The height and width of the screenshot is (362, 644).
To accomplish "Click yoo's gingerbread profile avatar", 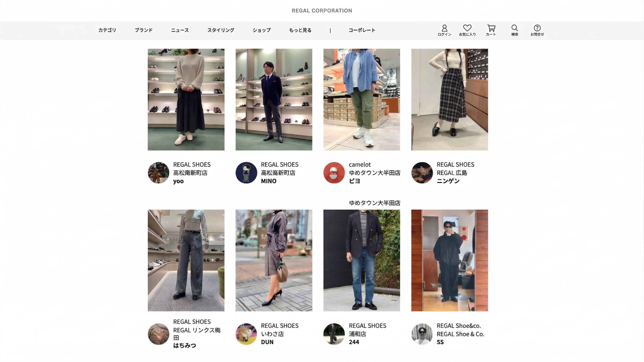I will coord(159,173).
